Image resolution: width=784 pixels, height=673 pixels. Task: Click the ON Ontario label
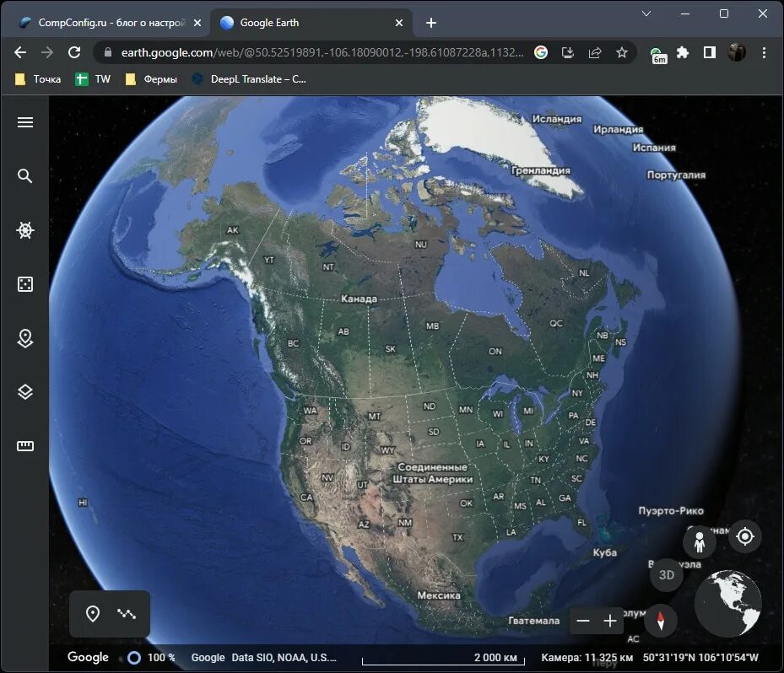point(495,351)
